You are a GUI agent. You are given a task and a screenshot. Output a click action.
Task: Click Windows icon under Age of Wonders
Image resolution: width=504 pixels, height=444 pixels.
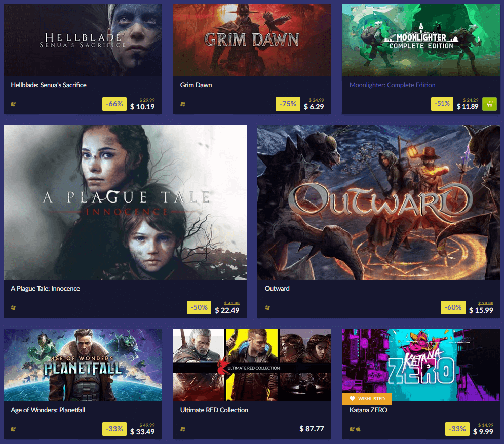13,429
